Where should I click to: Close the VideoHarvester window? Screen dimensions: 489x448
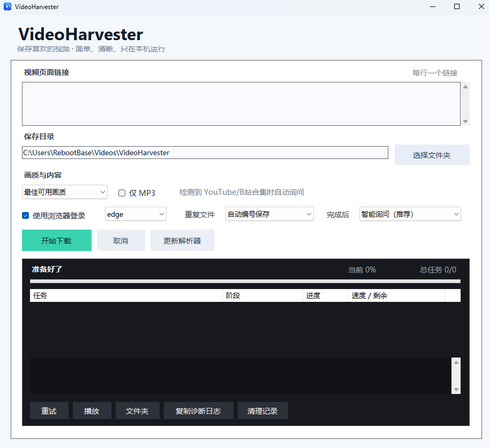(481, 6)
